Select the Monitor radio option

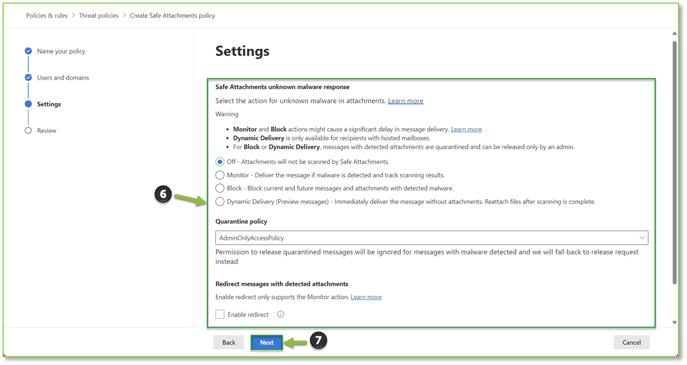(220, 175)
